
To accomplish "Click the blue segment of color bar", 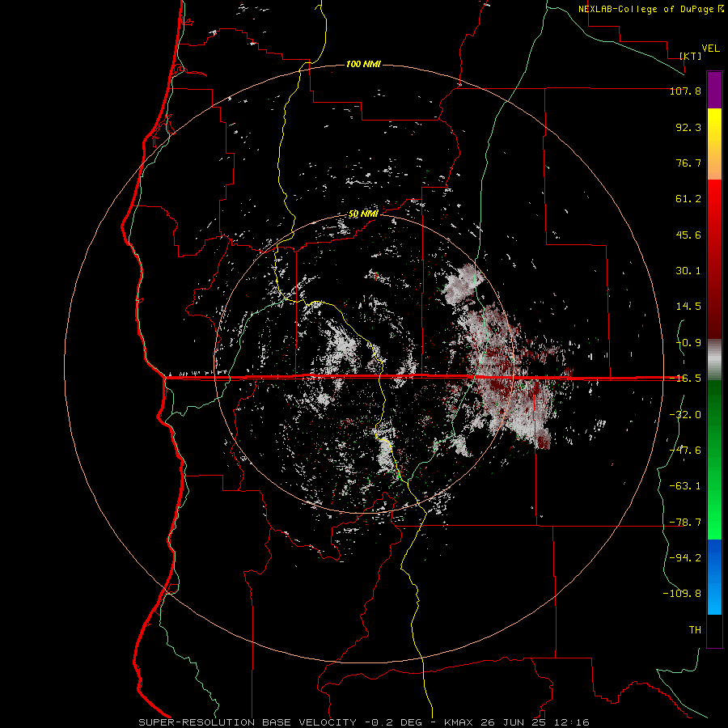I will pyautogui.click(x=714, y=577).
